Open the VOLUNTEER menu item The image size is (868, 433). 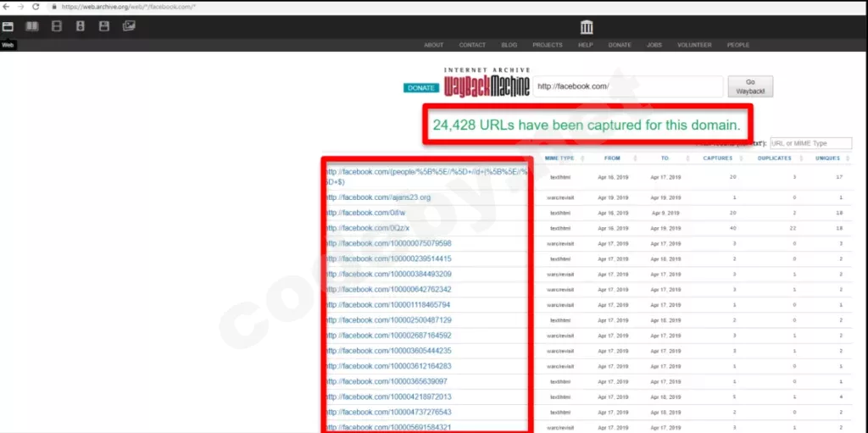click(694, 45)
